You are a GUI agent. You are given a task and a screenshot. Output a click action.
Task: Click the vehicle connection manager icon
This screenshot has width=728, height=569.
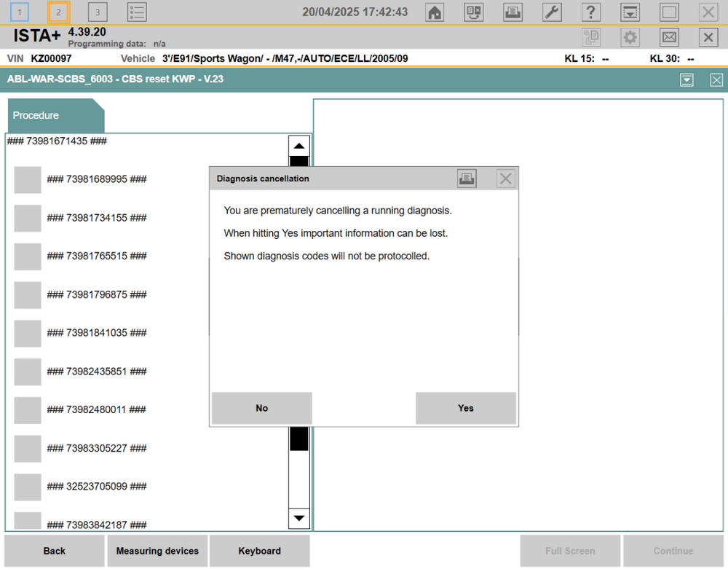(x=474, y=12)
